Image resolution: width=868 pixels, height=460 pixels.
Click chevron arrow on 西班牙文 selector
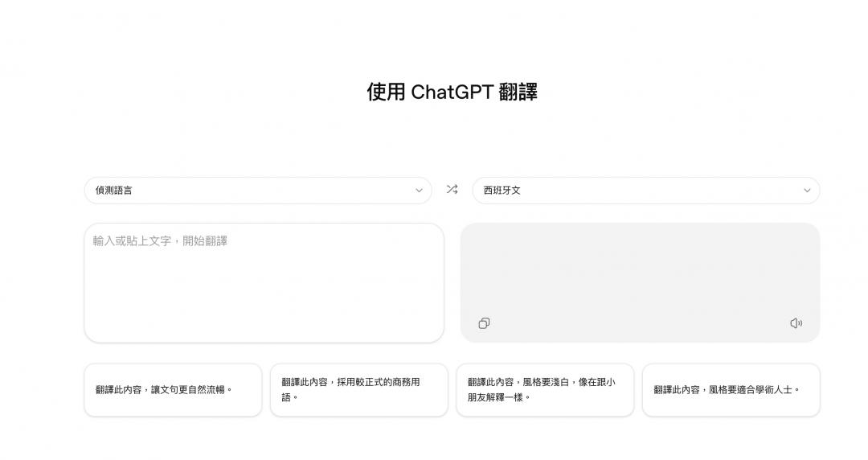[x=807, y=191]
